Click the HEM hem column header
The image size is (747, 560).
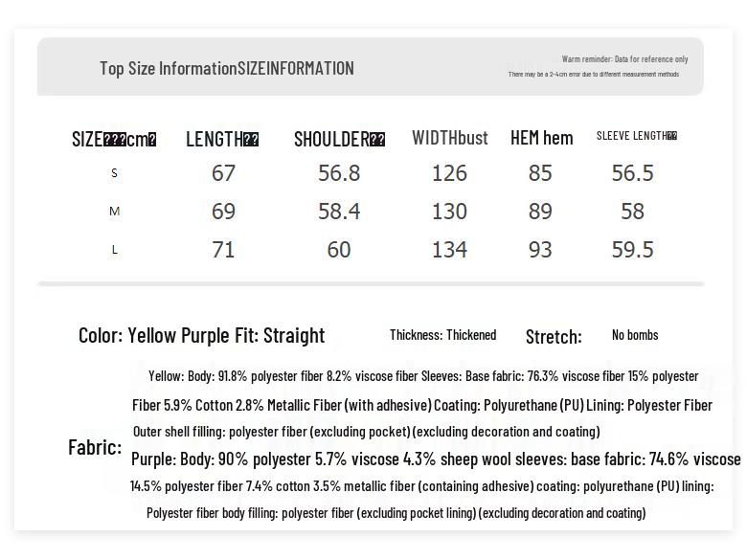(x=541, y=138)
